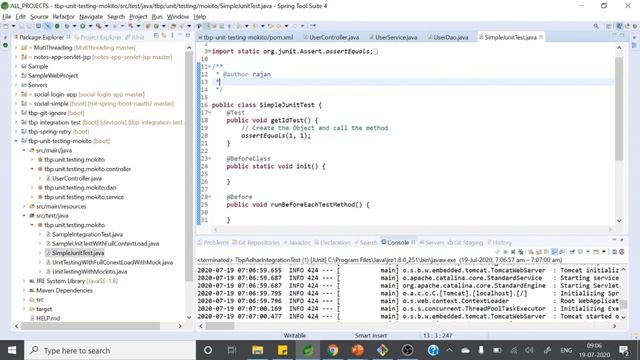Click Quick Access search icon top right
640x360 pixels.
(596, 26)
